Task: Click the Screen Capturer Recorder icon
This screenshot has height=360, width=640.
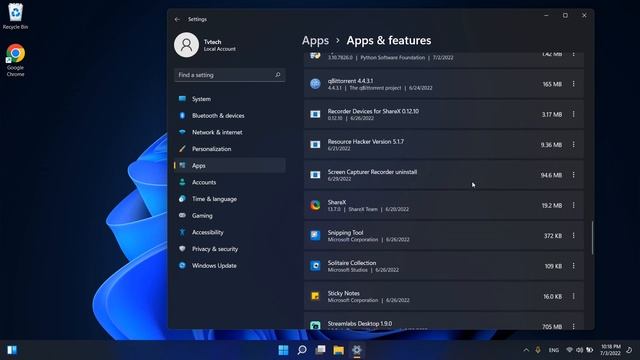Action: (315, 175)
